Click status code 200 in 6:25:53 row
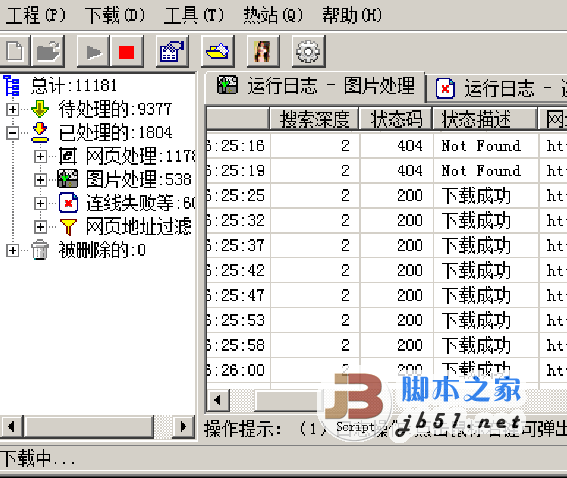This screenshot has height=478, width=567. click(410, 320)
